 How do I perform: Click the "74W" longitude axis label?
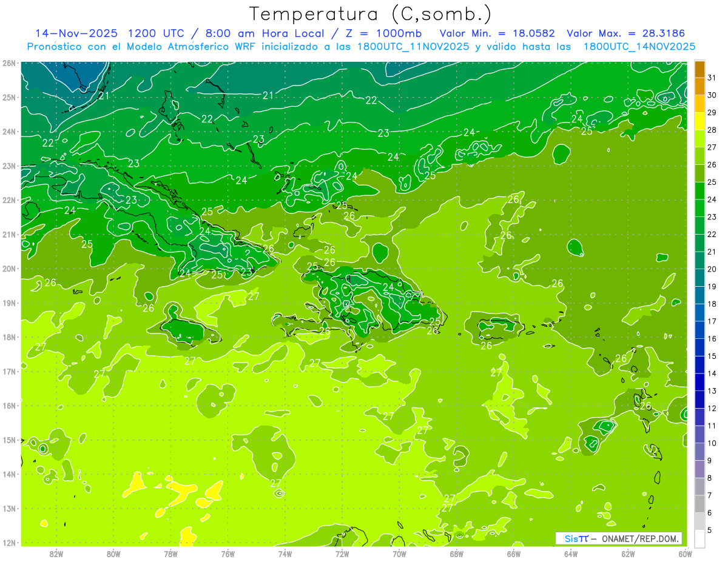(x=285, y=554)
